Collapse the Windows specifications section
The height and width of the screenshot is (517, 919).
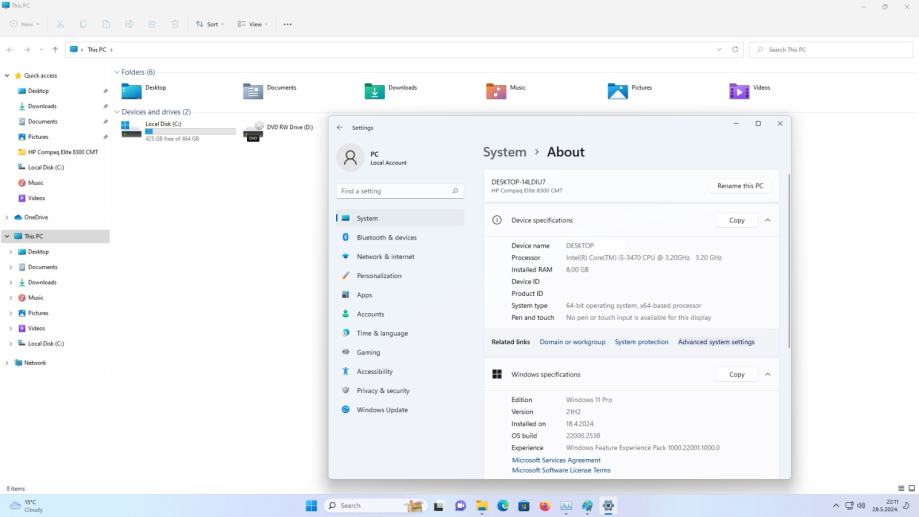tap(767, 375)
